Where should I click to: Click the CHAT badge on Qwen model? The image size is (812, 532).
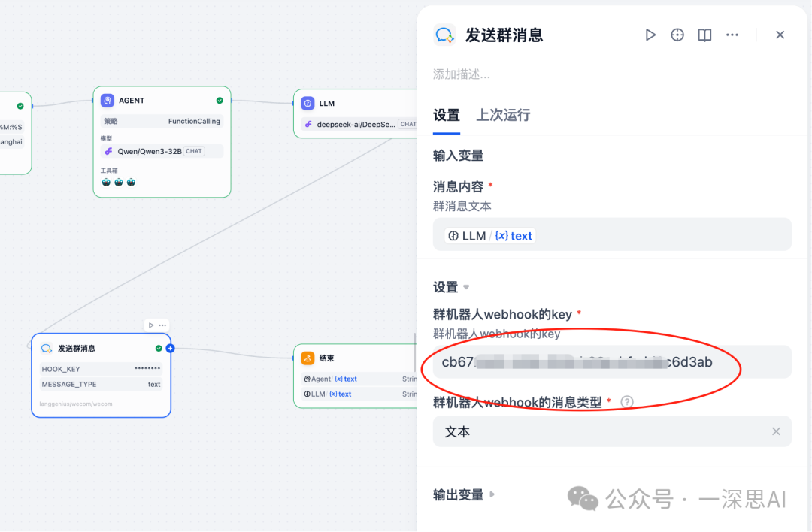pyautogui.click(x=194, y=151)
